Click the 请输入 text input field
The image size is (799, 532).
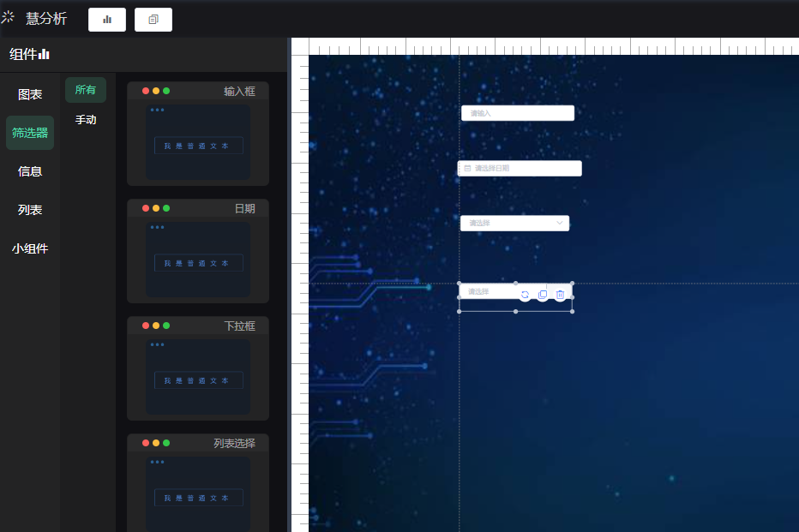tap(518, 113)
